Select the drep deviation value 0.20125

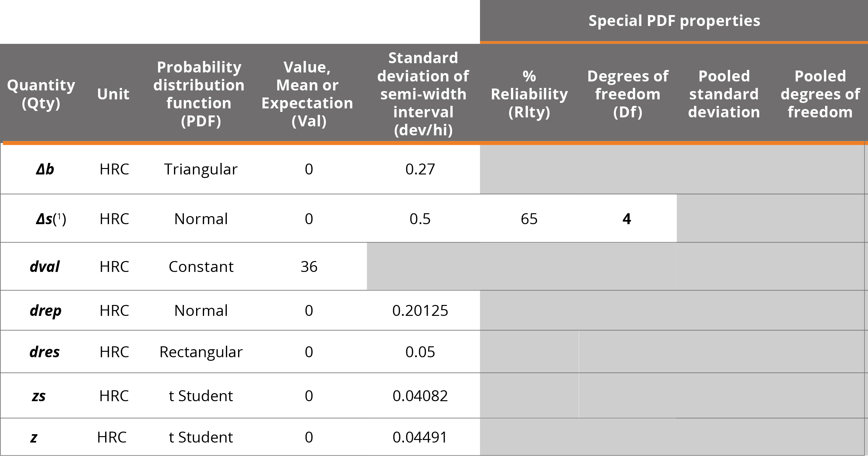coord(420,311)
